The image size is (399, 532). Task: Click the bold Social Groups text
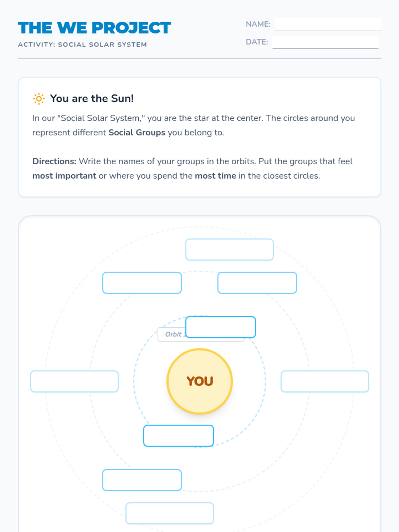click(137, 133)
